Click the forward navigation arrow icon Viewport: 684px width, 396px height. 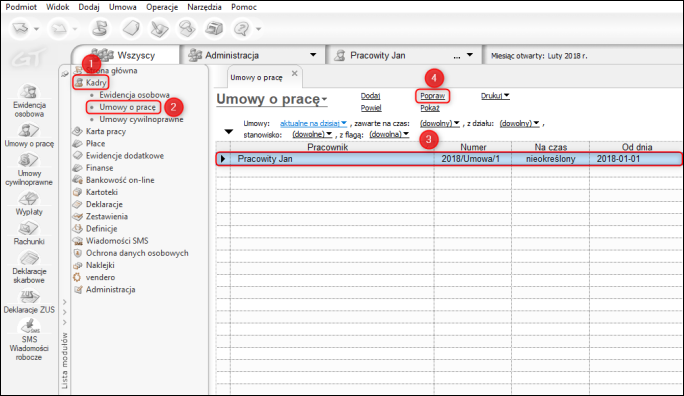(x=59, y=29)
